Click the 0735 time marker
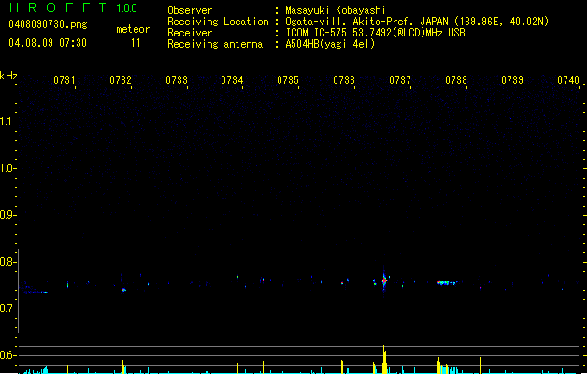588x374 pixels. point(288,80)
